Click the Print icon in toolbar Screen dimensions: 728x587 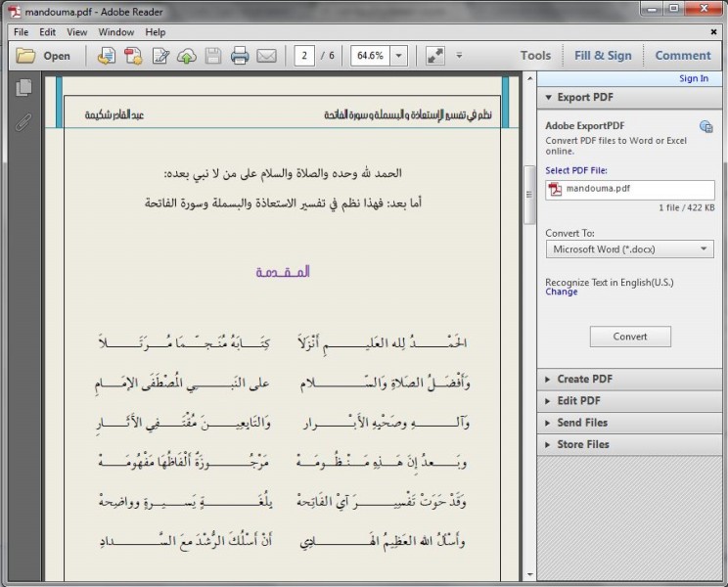pyautogui.click(x=240, y=56)
